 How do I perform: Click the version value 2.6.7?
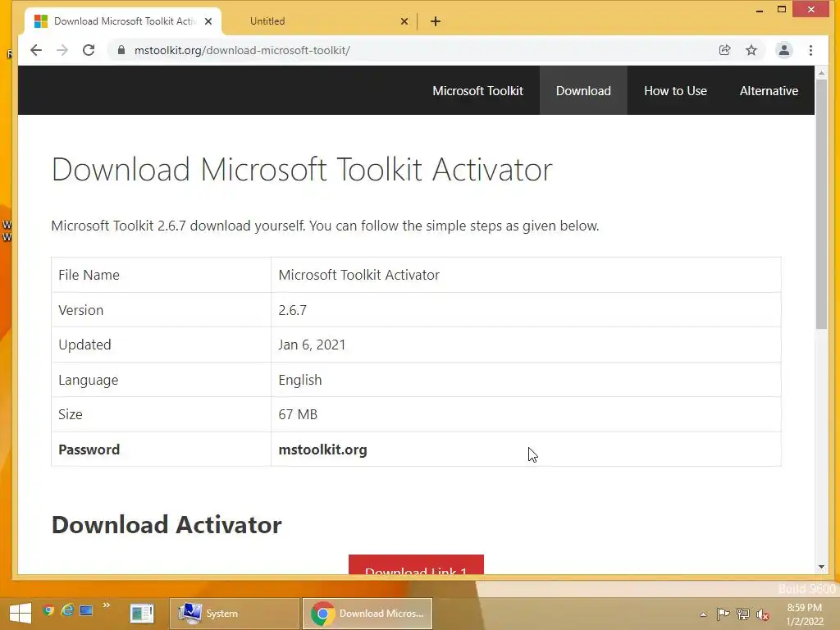pyautogui.click(x=293, y=310)
